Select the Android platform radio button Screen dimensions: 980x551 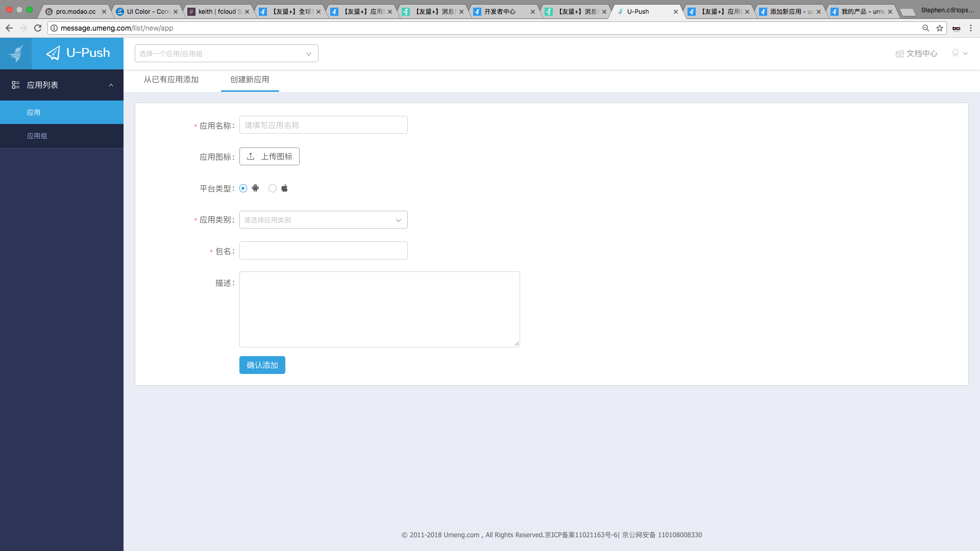pyautogui.click(x=243, y=188)
